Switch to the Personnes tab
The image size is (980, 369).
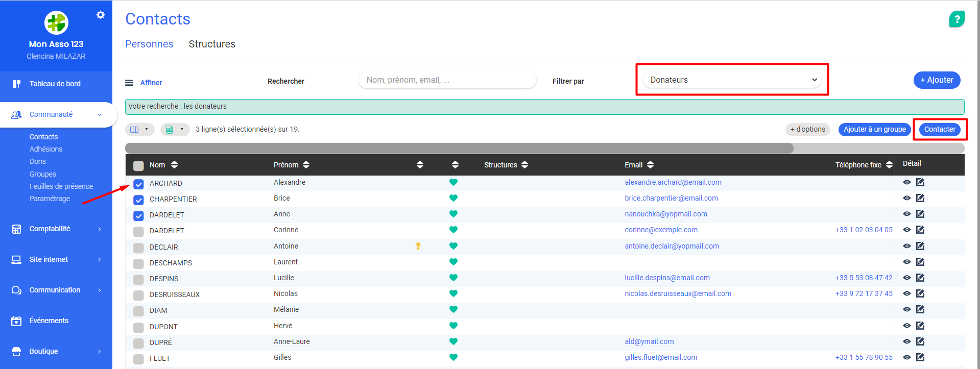(x=149, y=44)
